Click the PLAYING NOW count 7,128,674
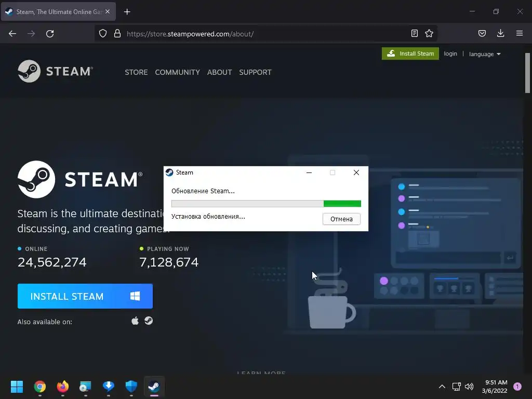 point(169,262)
